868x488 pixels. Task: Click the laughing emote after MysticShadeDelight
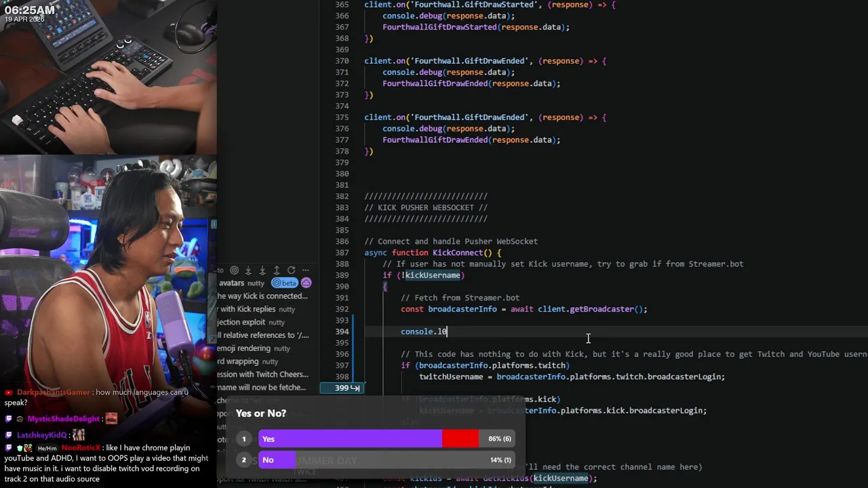(x=111, y=419)
